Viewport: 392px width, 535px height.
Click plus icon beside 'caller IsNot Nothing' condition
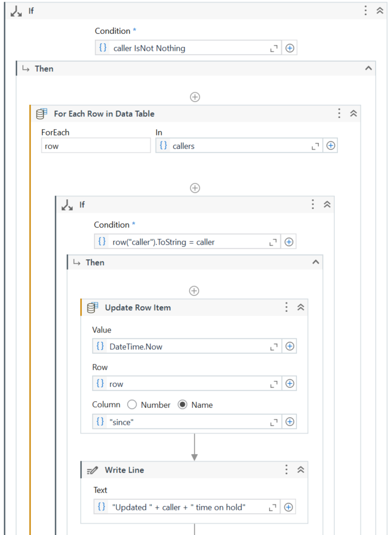pyautogui.click(x=290, y=48)
